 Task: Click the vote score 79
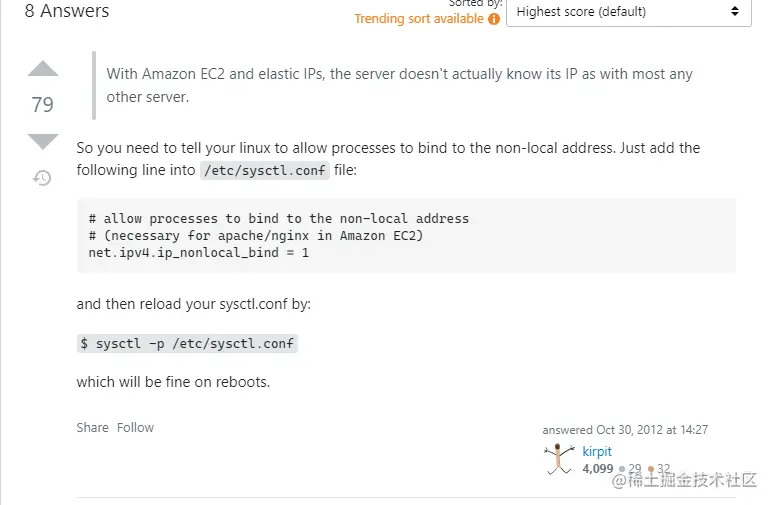click(x=42, y=105)
